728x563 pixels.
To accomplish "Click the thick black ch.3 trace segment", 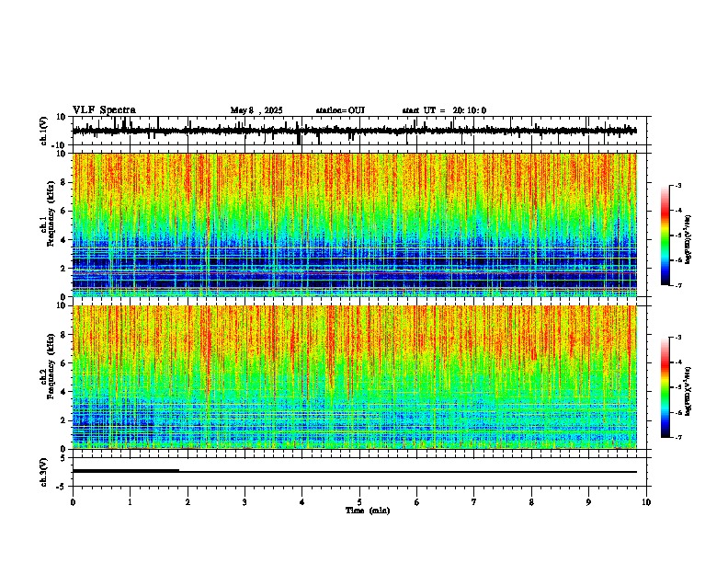I will point(126,471).
